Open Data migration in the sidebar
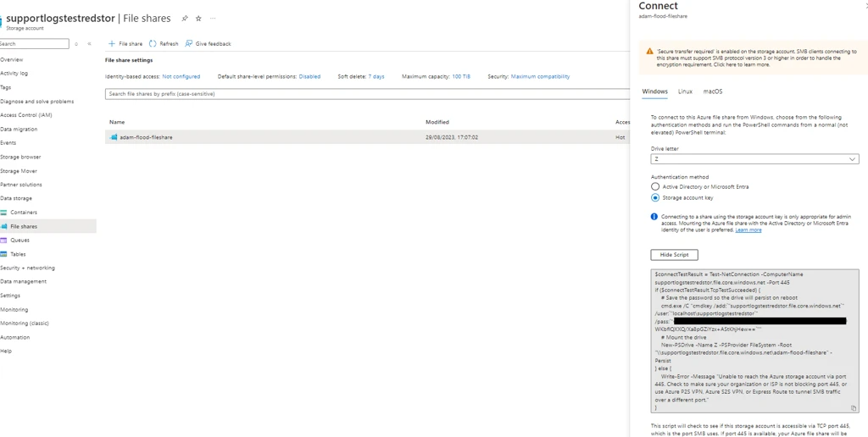 click(x=19, y=130)
